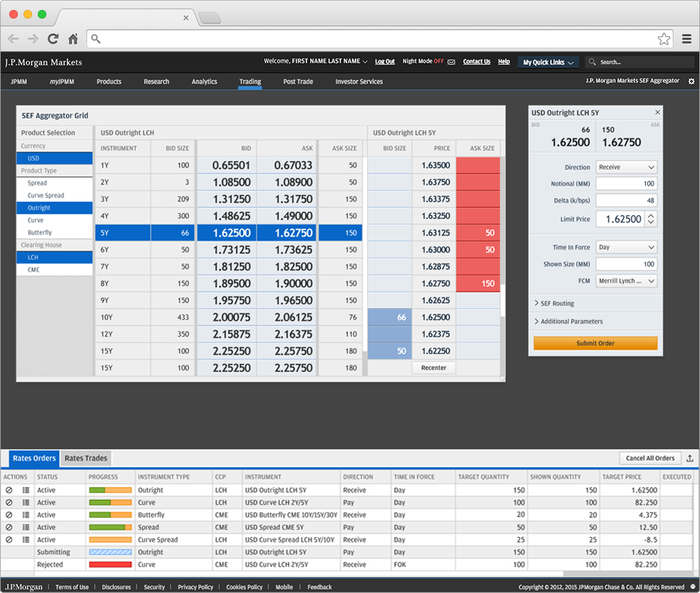
Task: Open the Research menu
Action: (156, 81)
